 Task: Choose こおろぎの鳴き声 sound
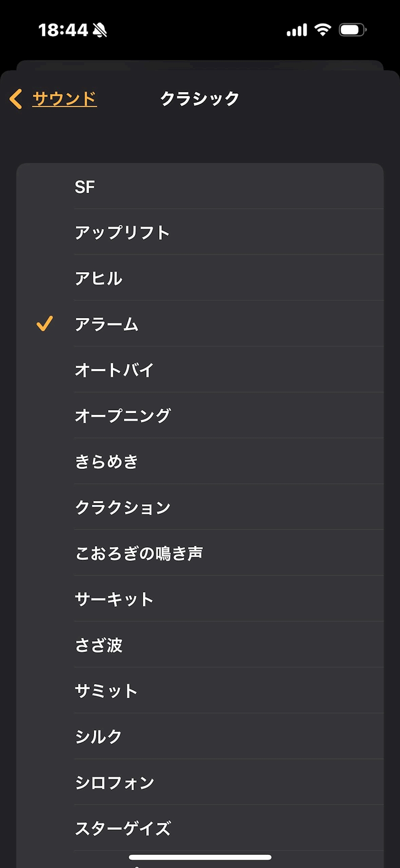[200, 552]
